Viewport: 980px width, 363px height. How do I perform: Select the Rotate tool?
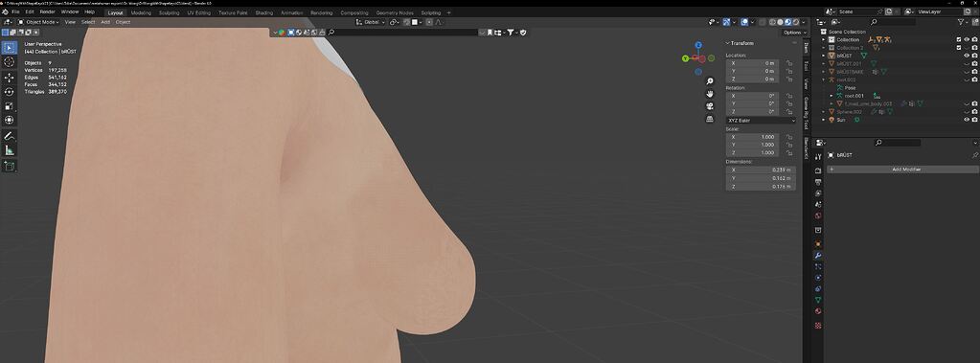(10, 92)
